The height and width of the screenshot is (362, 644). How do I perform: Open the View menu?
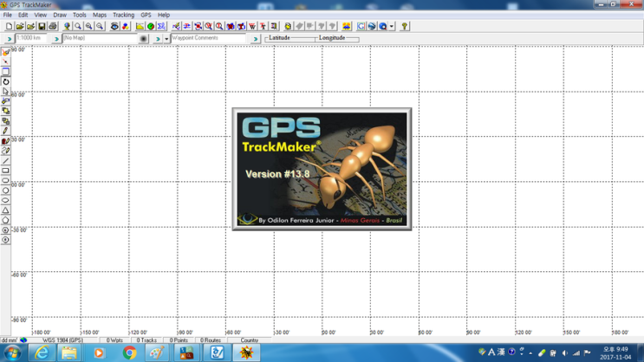[40, 15]
